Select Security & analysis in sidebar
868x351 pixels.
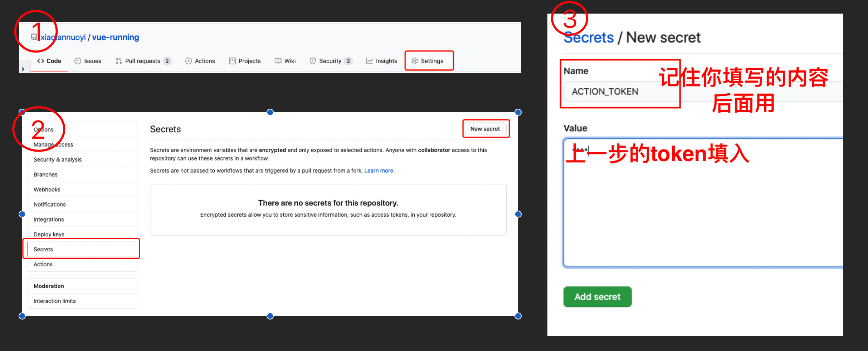(x=82, y=159)
